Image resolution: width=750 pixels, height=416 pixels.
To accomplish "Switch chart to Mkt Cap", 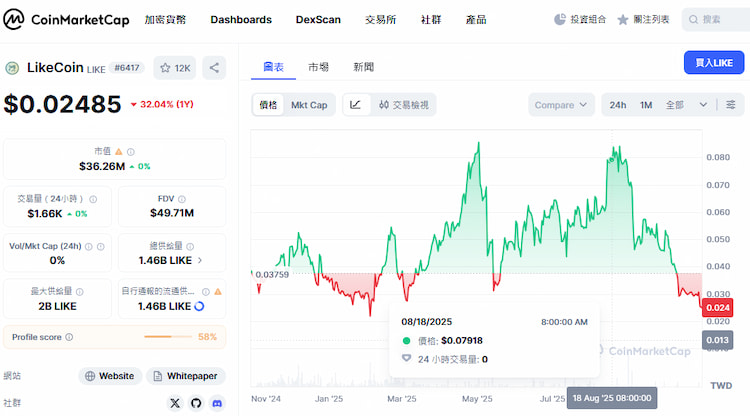I will point(309,105).
